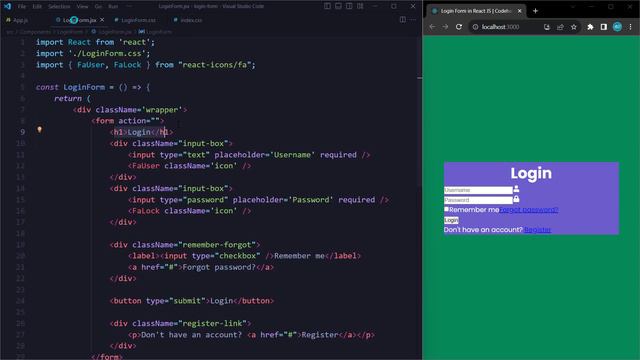
Task: Click the lightbulb code action icon
Action: [40, 130]
